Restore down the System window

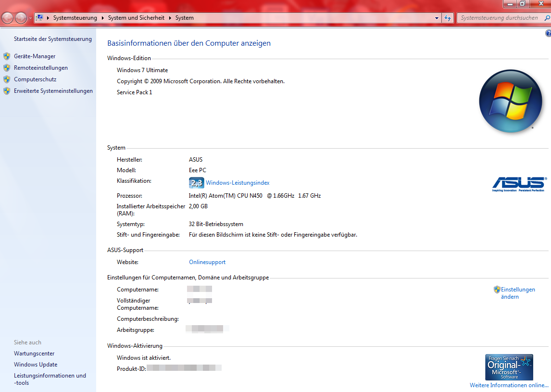click(523, 4)
